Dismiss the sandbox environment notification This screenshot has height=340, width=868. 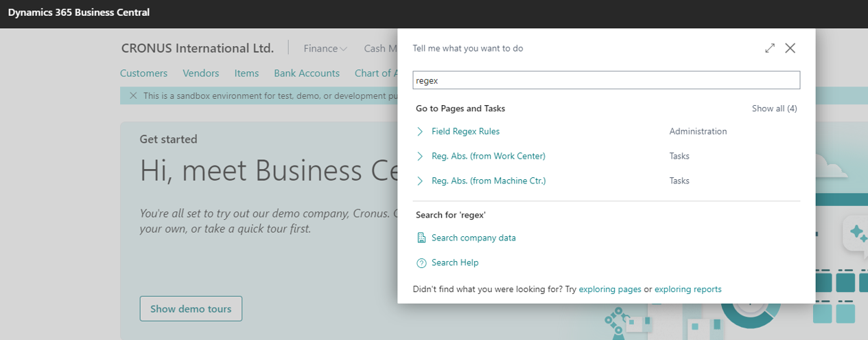(133, 95)
